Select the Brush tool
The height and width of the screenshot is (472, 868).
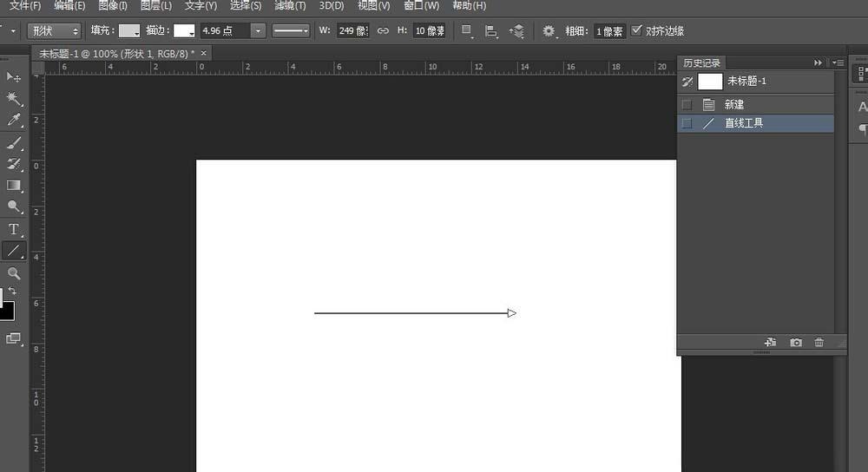click(13, 143)
